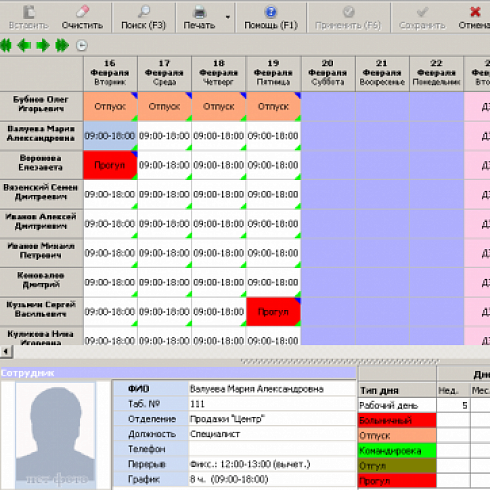The height and width of the screenshot is (490, 490).
Task: Jump to first period double-left arrows
Action: [x=6, y=45]
